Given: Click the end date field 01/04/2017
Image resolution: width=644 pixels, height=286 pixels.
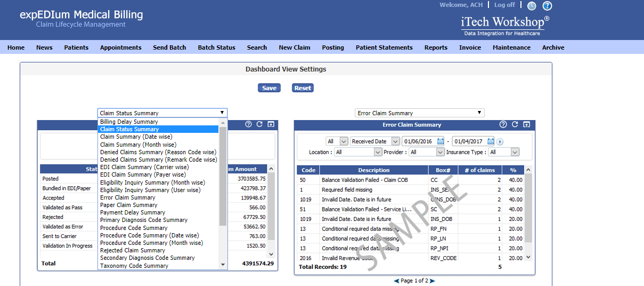Looking at the screenshot, I should coord(469,141).
